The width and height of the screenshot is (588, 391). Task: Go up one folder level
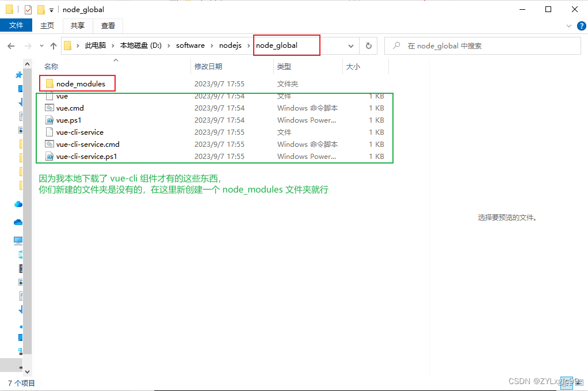54,45
